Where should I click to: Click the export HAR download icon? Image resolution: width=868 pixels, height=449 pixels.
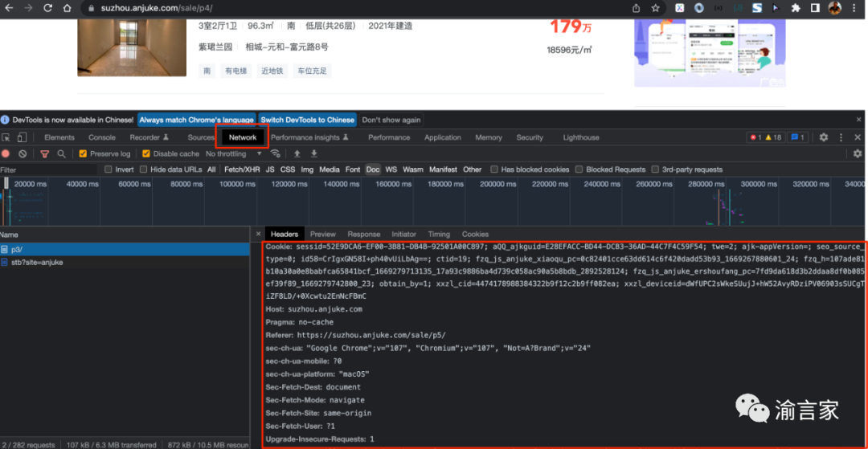[x=314, y=153]
